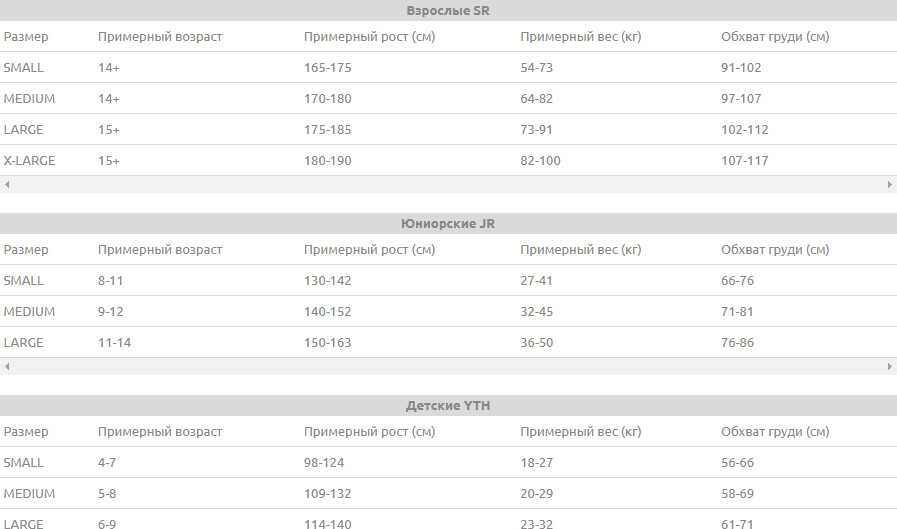Select height cell 165-175 in adult table
This screenshot has height=529, width=897.
tap(328, 68)
